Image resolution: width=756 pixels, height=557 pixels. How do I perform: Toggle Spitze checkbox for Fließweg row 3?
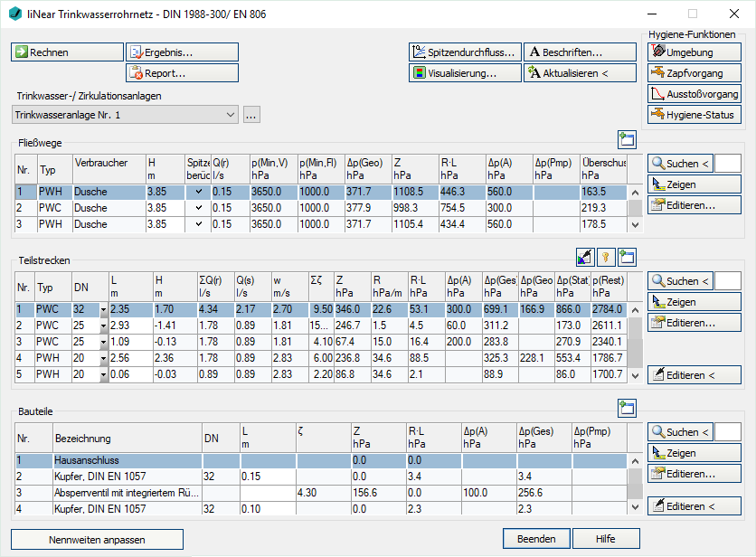pyautogui.click(x=198, y=224)
